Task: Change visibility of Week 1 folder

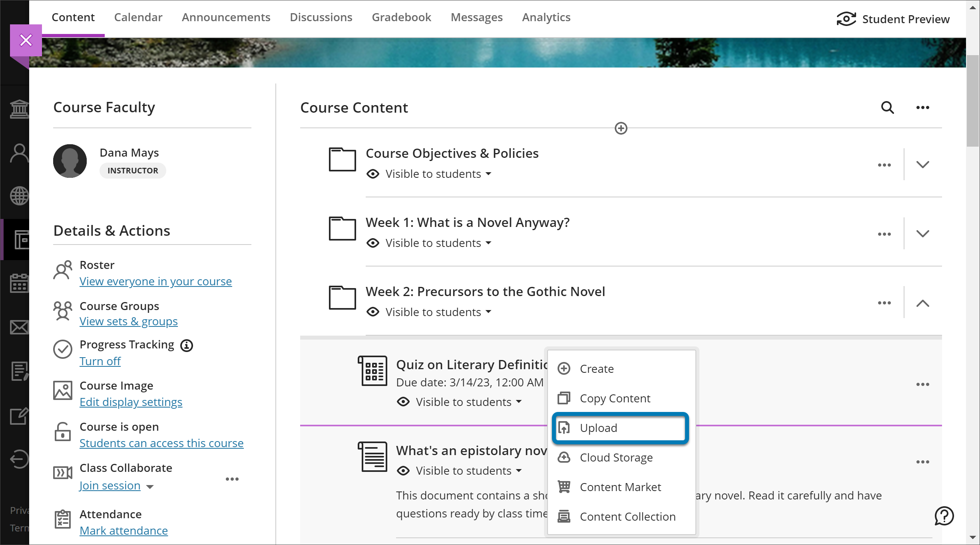Action: [x=433, y=243]
